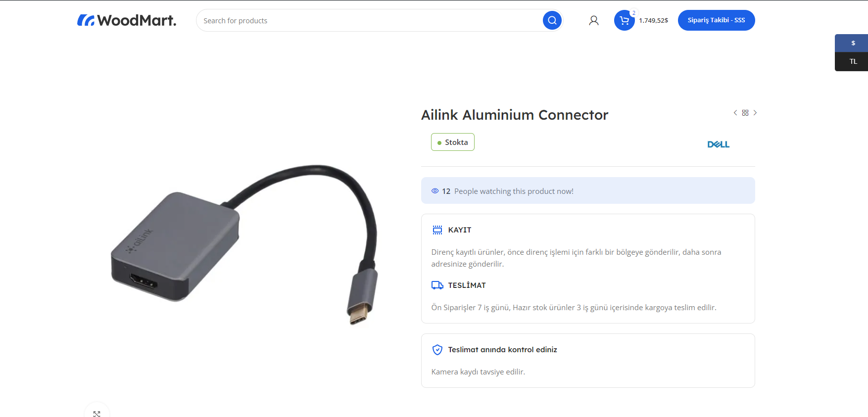Go to next product arrow
The width and height of the screenshot is (868, 417).
click(x=755, y=113)
